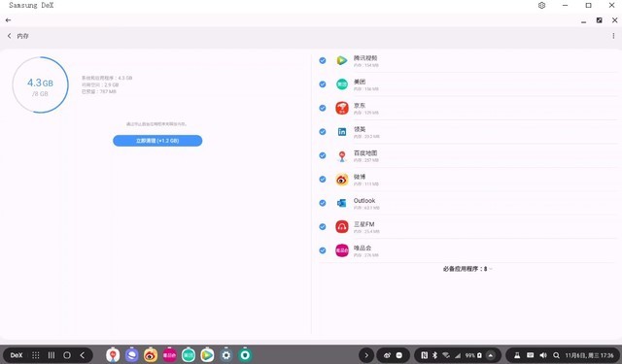Screen dimensions: 622x364
Task: Click the 11月6日 date and time
Action: pos(590,355)
